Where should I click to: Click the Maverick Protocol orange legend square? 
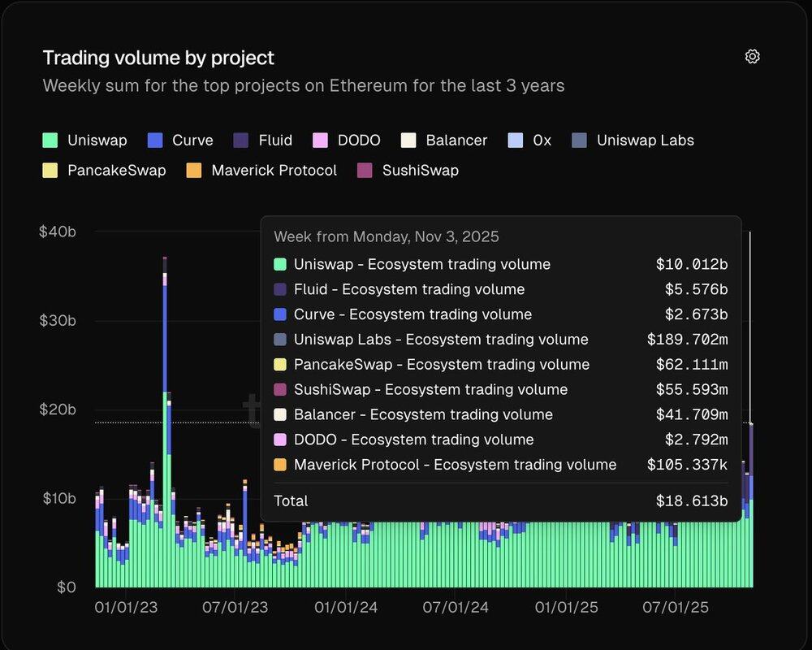click(193, 171)
